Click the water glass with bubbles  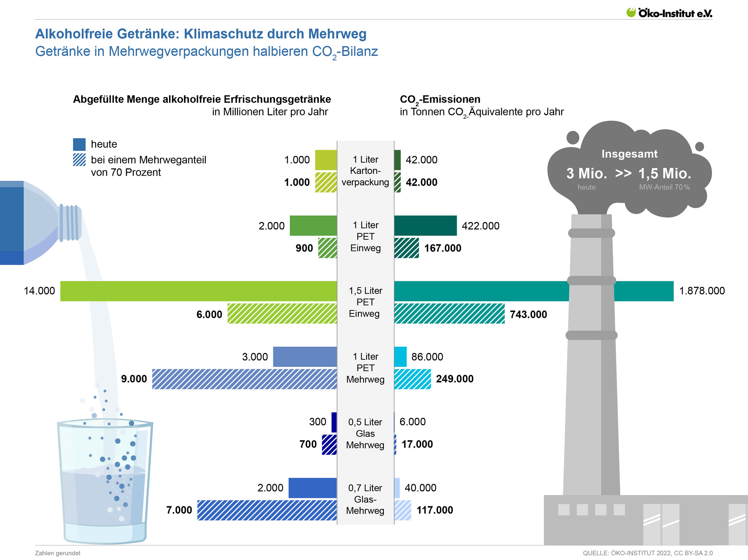coord(105,482)
